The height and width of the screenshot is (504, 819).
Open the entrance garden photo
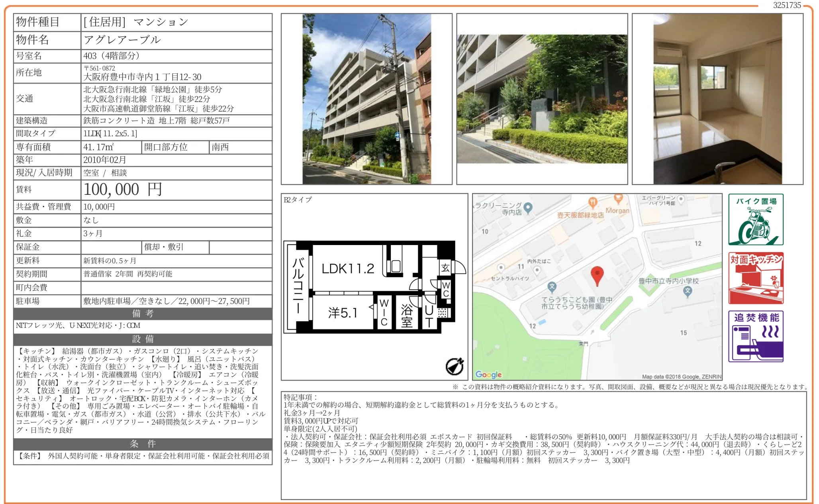click(x=542, y=99)
